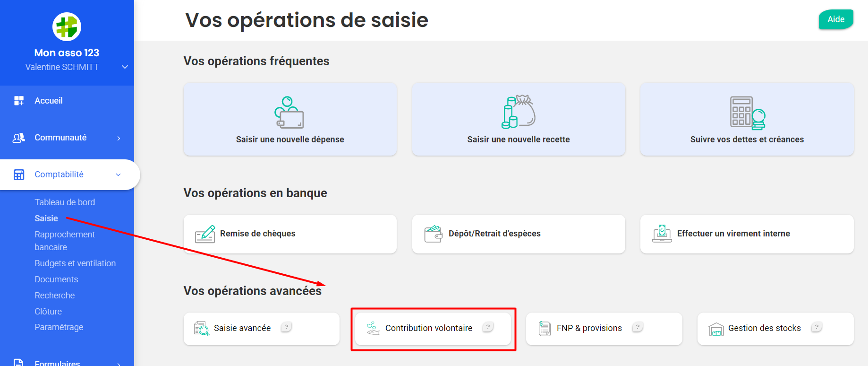Go to Rapprochement bancaire menu item

coord(65,241)
